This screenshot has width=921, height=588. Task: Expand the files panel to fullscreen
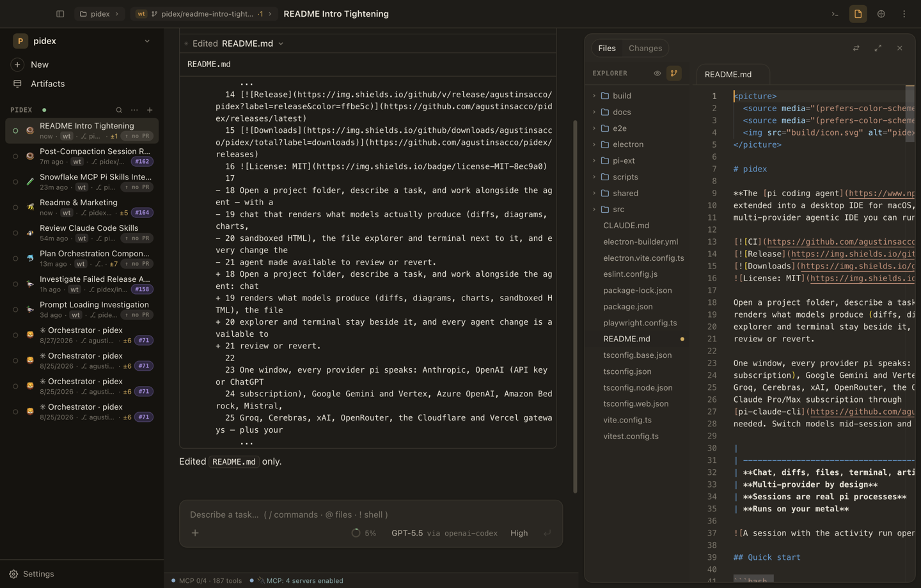pyautogui.click(x=878, y=48)
